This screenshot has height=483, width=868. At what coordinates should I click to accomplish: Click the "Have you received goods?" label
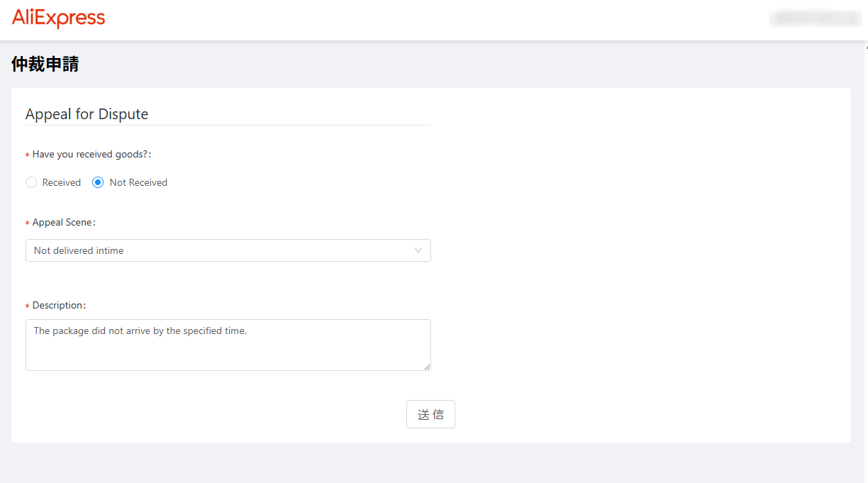(91, 154)
